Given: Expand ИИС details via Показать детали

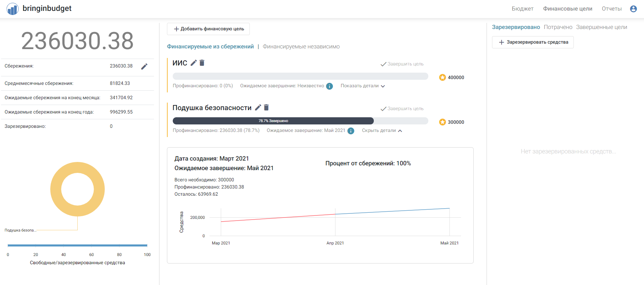Looking at the screenshot, I should (363, 86).
